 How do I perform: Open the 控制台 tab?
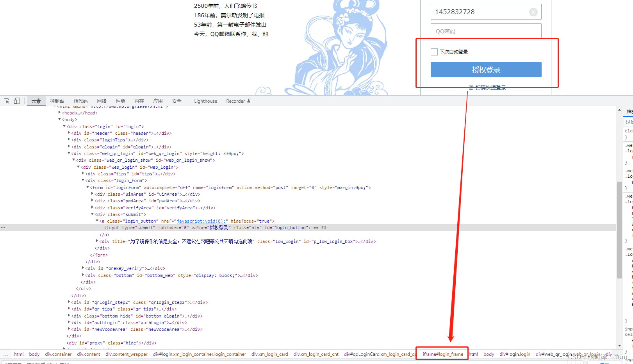pos(57,101)
